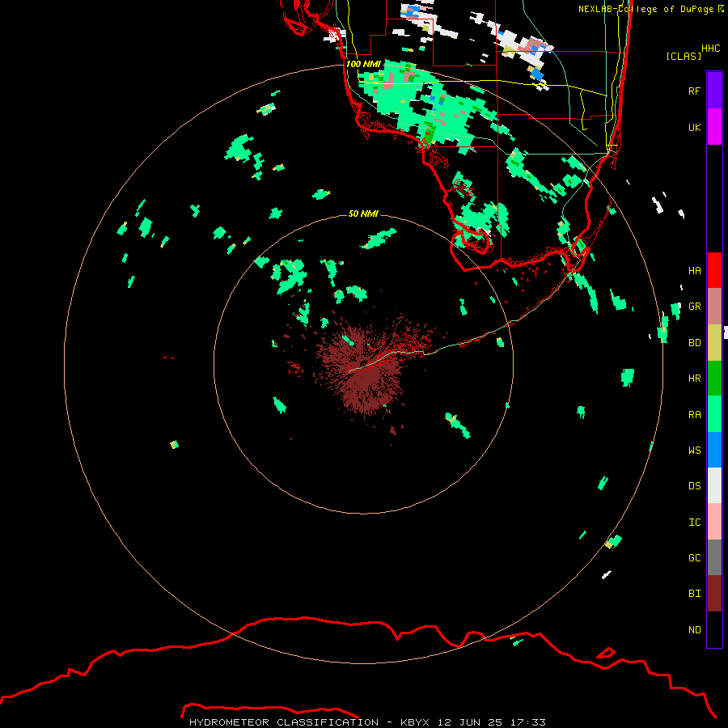Click the '100 NMI' range ring label

pyautogui.click(x=363, y=64)
